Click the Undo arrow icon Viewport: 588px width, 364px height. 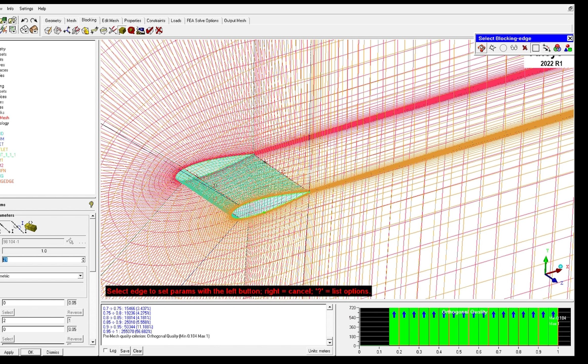coord(25,20)
